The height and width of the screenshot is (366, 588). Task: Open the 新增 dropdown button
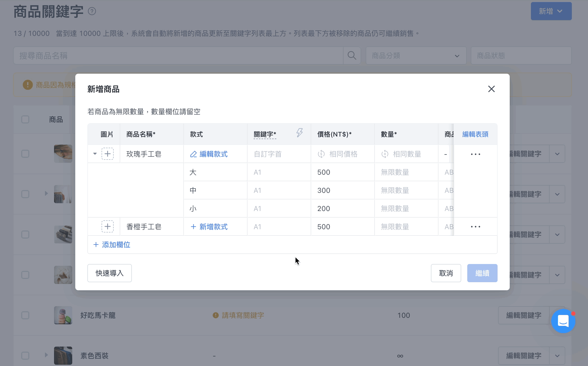click(x=551, y=11)
